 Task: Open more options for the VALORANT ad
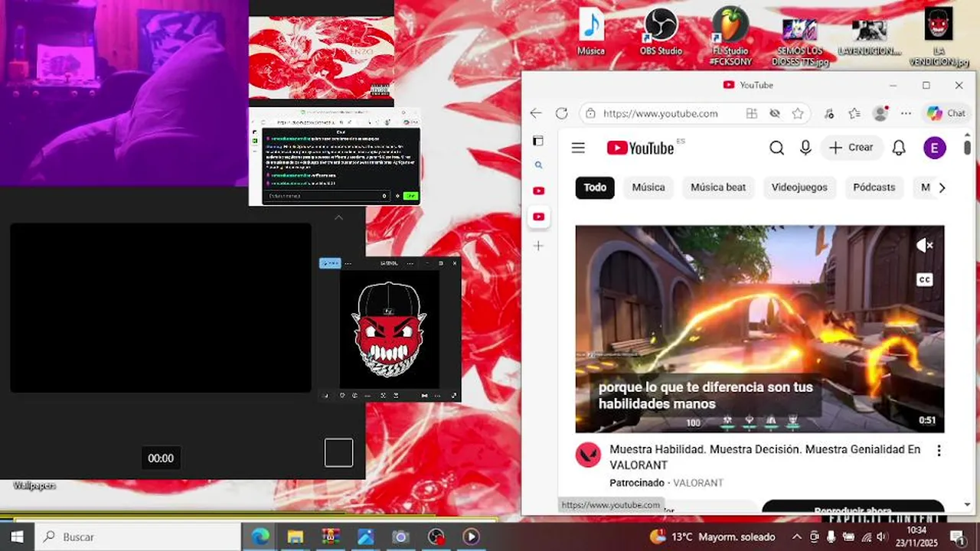click(x=939, y=451)
